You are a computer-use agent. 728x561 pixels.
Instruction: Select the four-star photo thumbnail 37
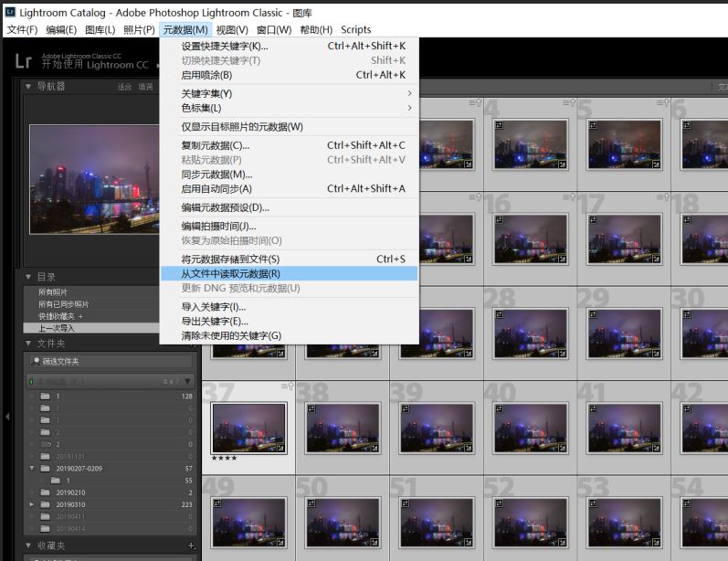pos(248,428)
